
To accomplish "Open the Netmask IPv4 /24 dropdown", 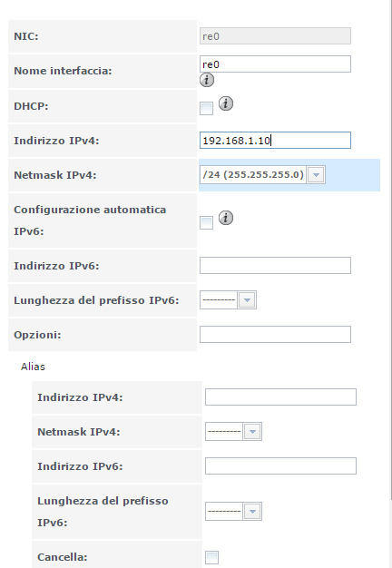I will (x=262, y=175).
